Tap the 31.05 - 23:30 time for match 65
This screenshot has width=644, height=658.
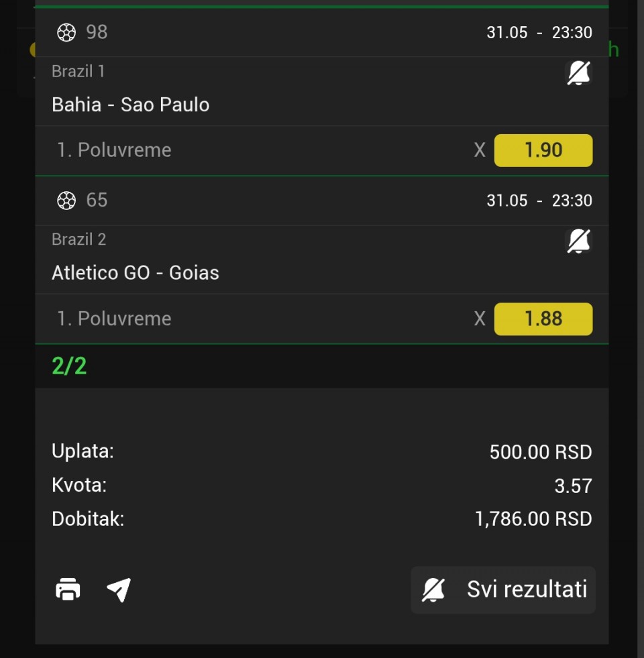click(x=539, y=201)
